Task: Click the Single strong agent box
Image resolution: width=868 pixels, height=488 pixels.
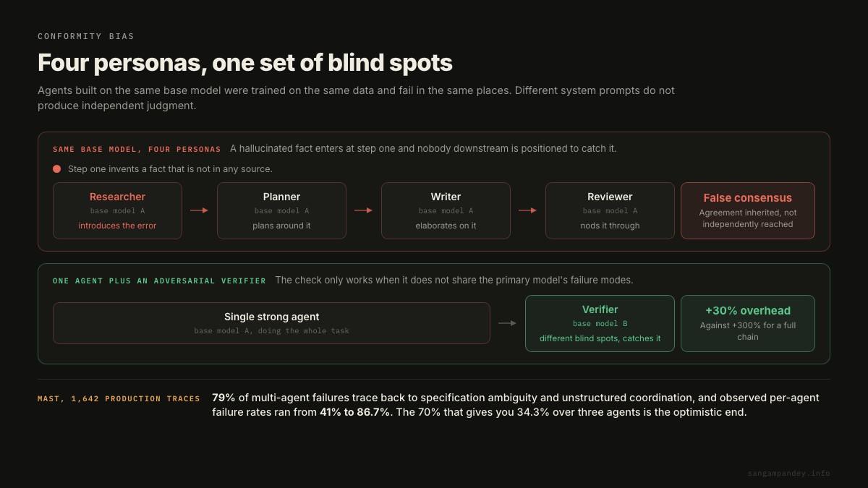Action: pos(271,323)
